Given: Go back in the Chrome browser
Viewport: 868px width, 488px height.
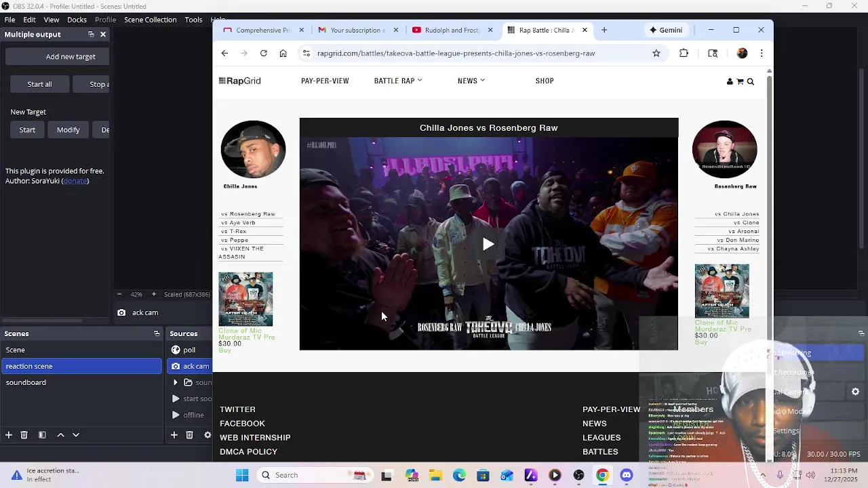Looking at the screenshot, I should pos(224,54).
